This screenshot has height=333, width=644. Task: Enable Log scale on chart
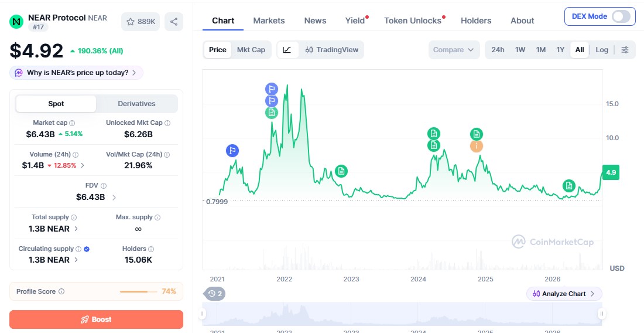coord(602,50)
